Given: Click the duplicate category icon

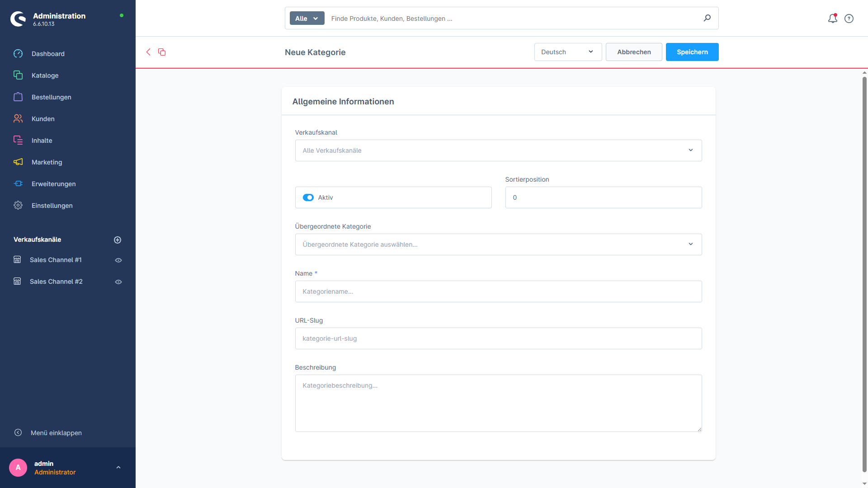Looking at the screenshot, I should click(162, 52).
